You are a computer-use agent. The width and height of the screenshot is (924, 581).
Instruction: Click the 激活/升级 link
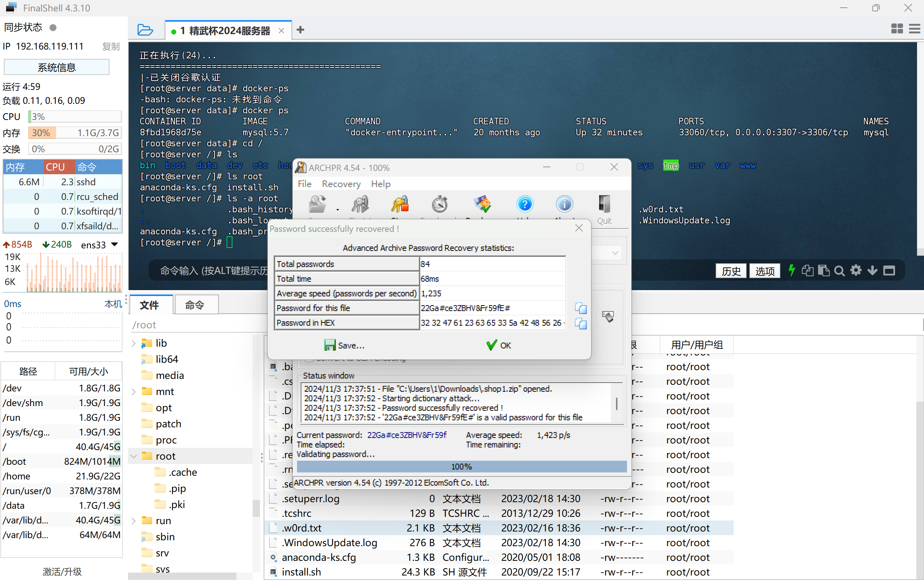pyautogui.click(x=62, y=571)
